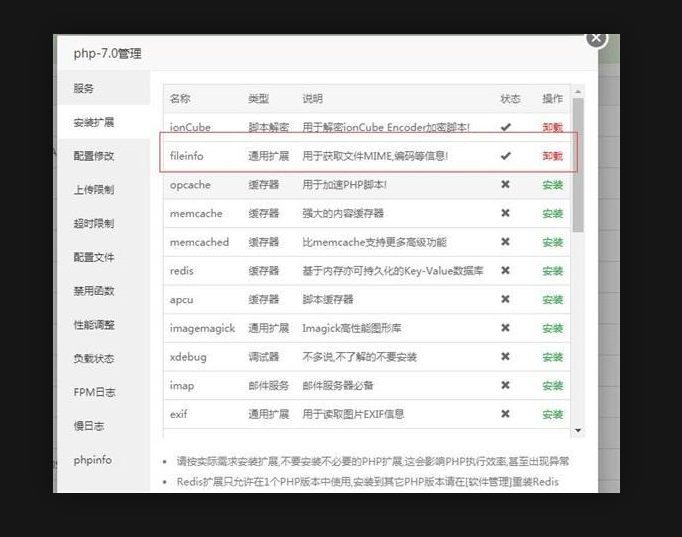Open phpinfo in the sidebar
The image size is (682, 537).
(92, 459)
